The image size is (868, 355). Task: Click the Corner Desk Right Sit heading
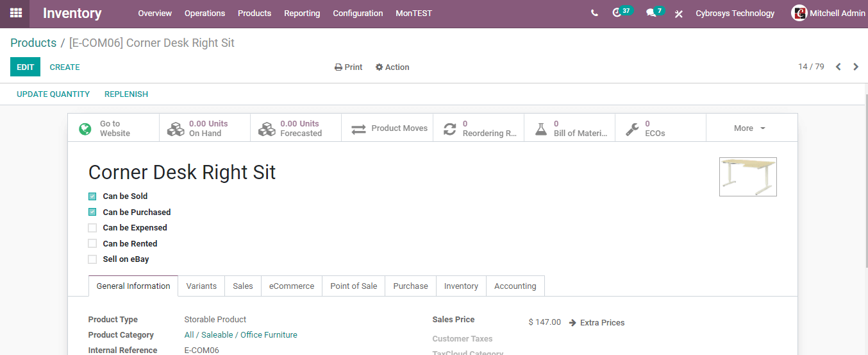[182, 172]
